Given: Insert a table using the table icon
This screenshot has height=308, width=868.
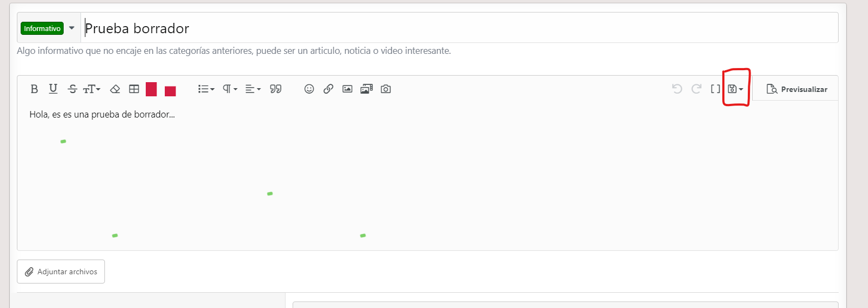Looking at the screenshot, I should click(134, 89).
